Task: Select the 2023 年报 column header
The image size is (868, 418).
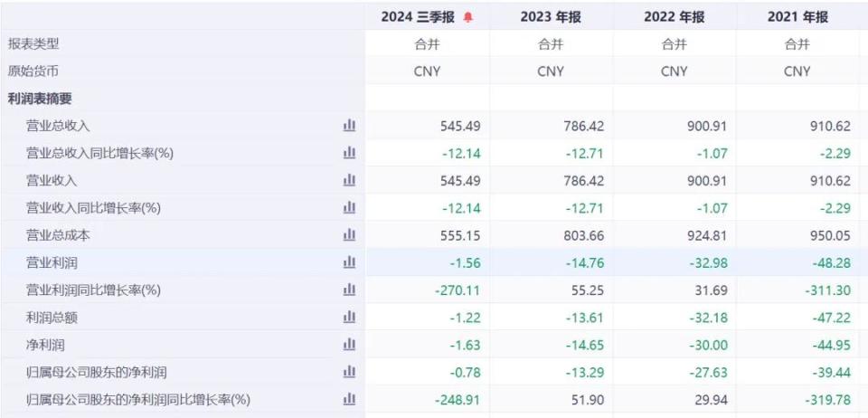Action: [x=551, y=17]
